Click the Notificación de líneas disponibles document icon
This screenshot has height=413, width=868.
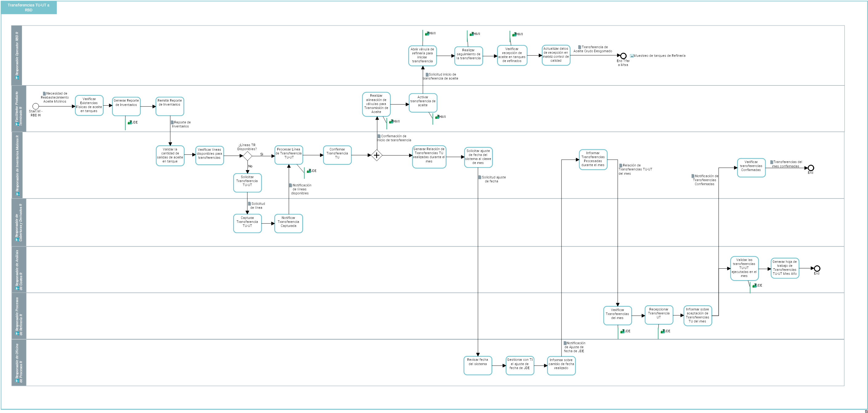[x=291, y=185]
